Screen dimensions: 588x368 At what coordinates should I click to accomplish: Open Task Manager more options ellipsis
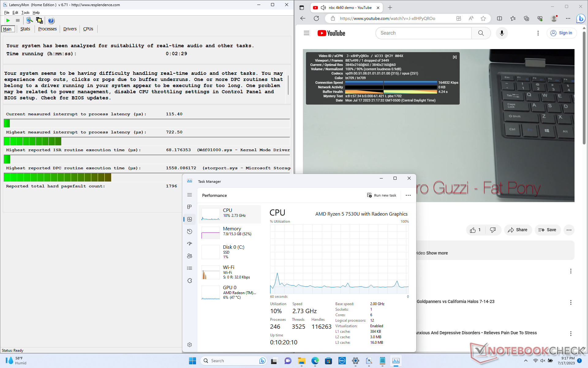pyautogui.click(x=408, y=195)
